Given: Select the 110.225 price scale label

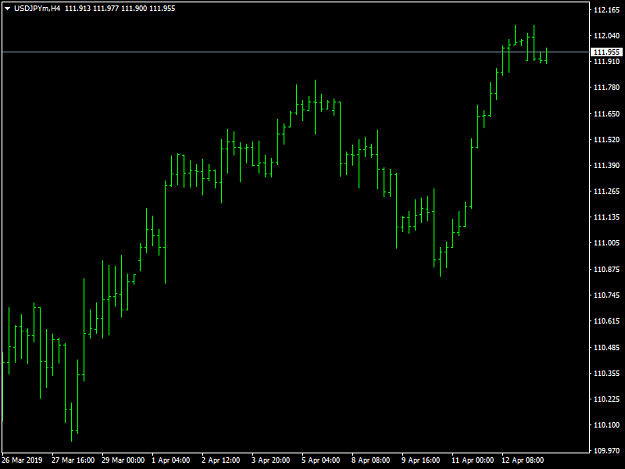Looking at the screenshot, I should coord(607,399).
